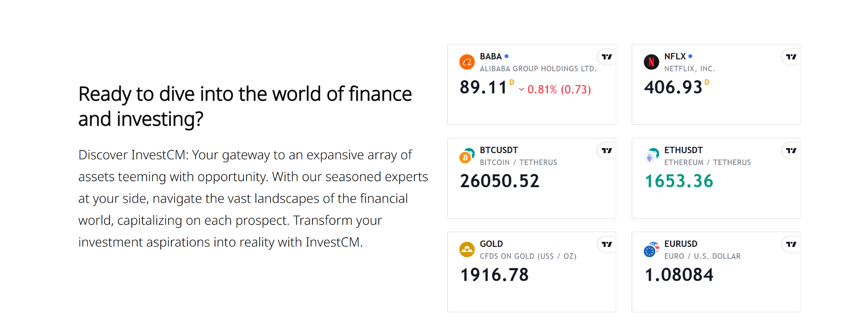This screenshot has height=336, width=868.
Task: Click the gold bars icon
Action: pos(467,249)
